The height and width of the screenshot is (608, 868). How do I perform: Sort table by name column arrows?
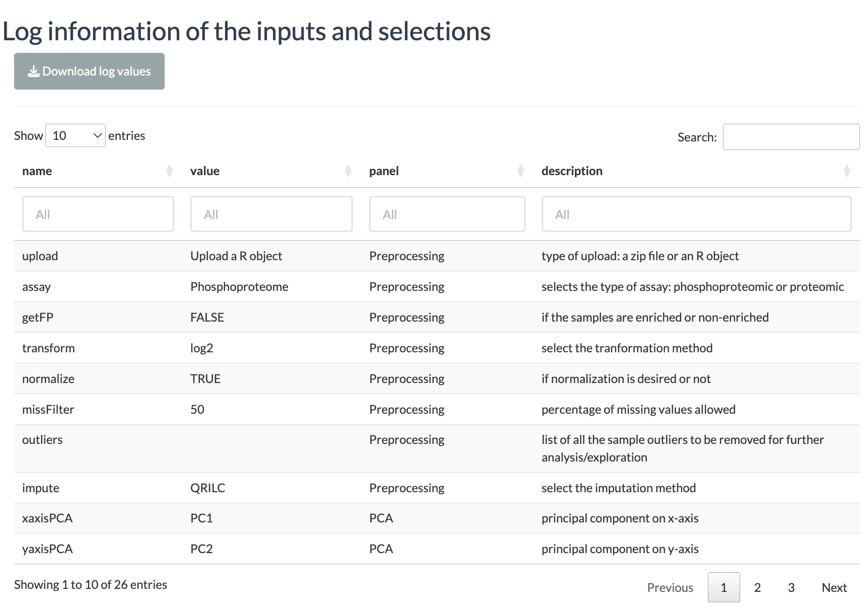pos(169,171)
